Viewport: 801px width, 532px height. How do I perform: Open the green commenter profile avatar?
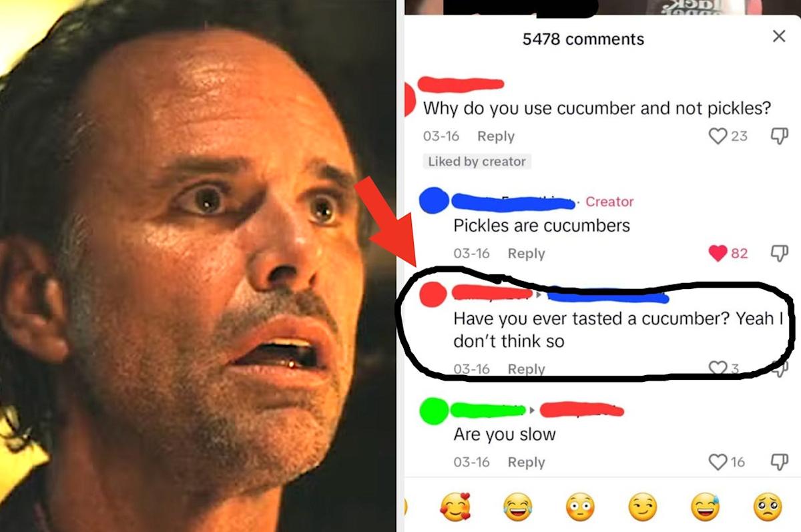click(434, 409)
